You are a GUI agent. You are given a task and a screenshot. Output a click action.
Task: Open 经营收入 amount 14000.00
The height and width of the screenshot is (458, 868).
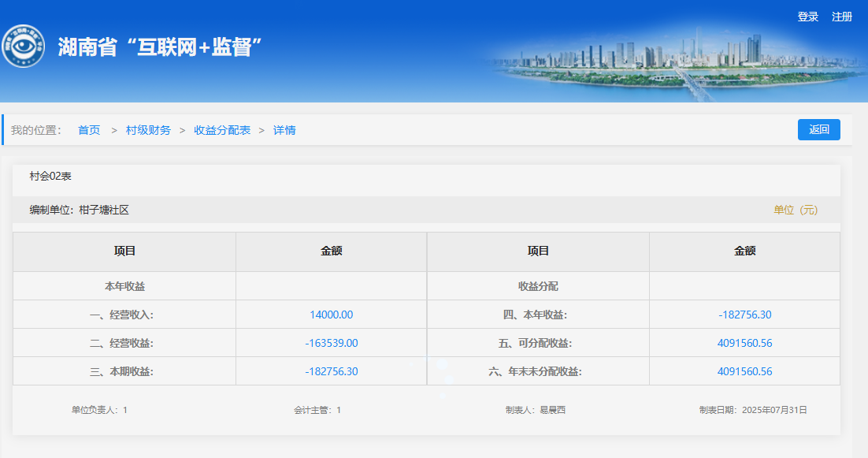[x=331, y=315]
